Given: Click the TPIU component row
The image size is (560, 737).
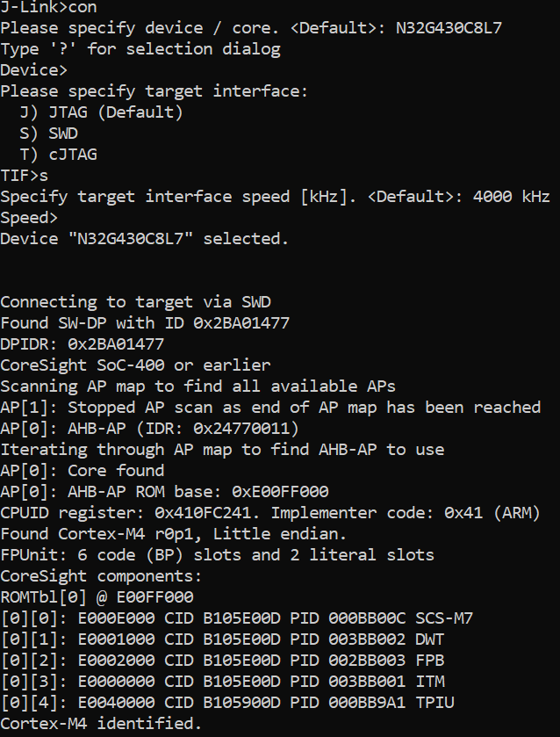Looking at the screenshot, I should pyautogui.click(x=227, y=703).
